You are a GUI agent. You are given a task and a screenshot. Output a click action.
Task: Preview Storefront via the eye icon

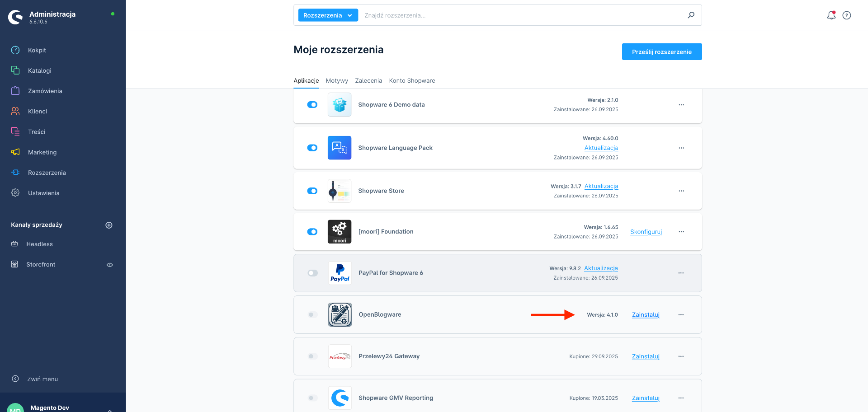click(109, 265)
